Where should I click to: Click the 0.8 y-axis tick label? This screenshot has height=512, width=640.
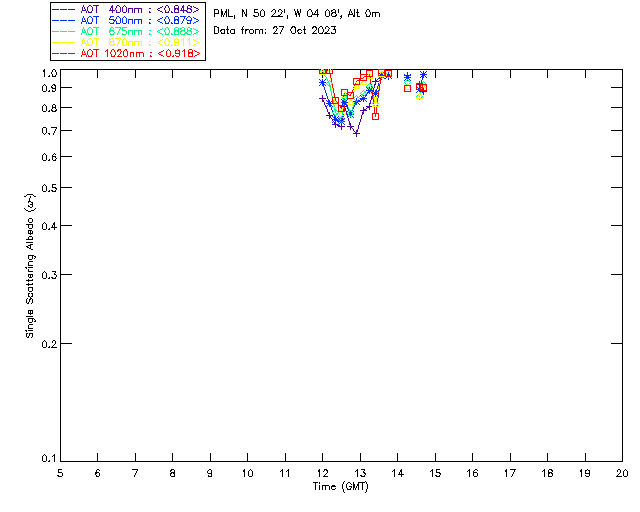point(49,108)
